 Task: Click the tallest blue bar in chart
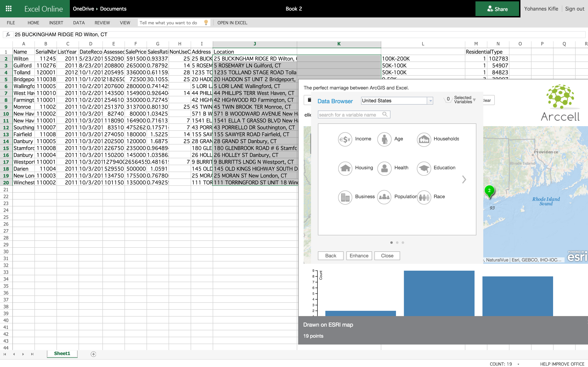pyautogui.click(x=439, y=293)
